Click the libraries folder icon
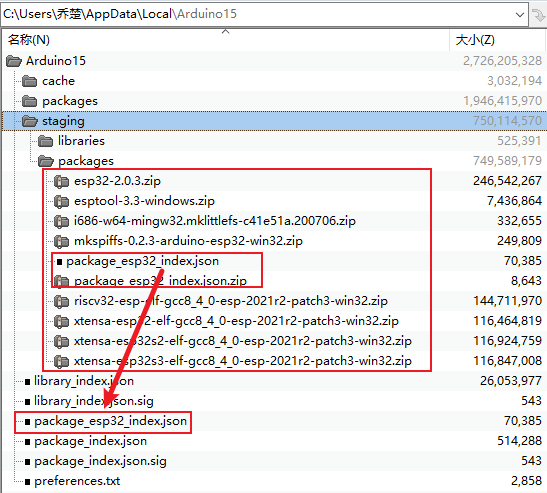The height and width of the screenshot is (493, 547). coord(46,141)
